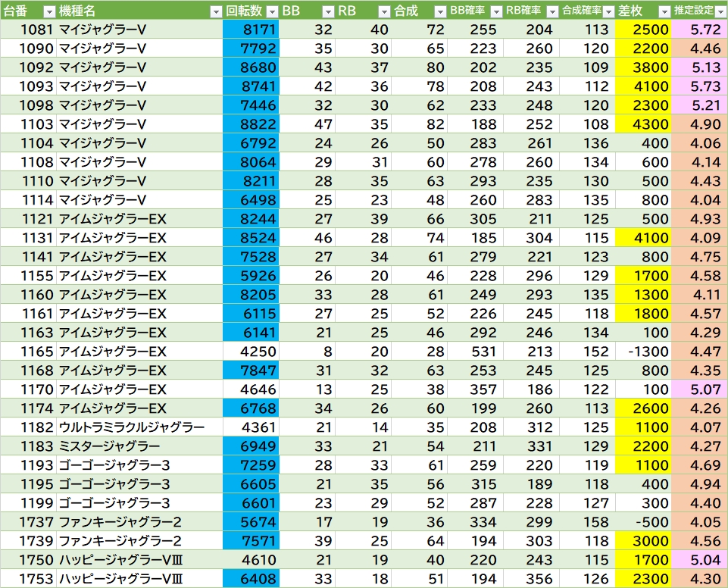Select estimated setting cell 5.73
728x588 pixels.
(699, 86)
